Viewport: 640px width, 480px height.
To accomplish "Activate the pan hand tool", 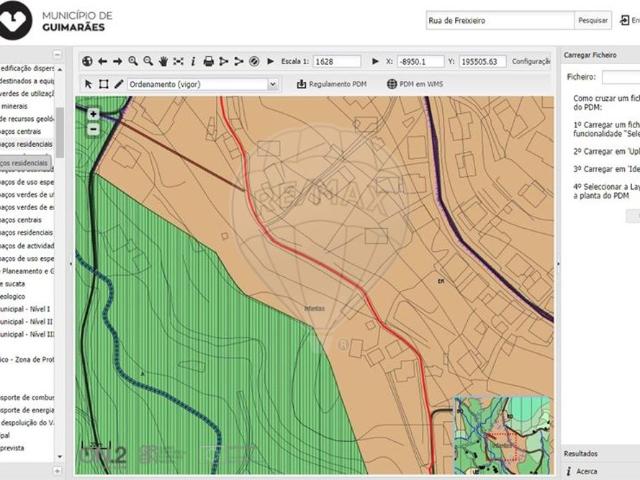I will click(163, 61).
